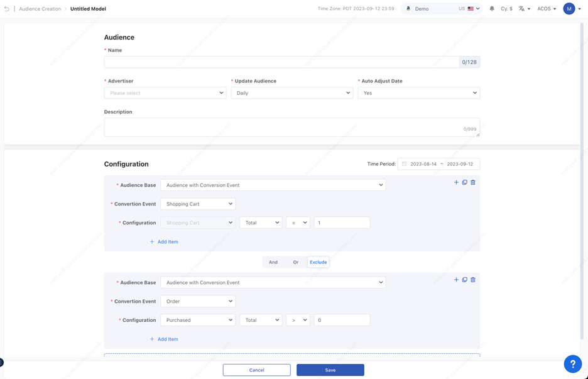Click the Configuration section heading
Image resolution: width=588 pixels, height=379 pixels.
click(126, 164)
